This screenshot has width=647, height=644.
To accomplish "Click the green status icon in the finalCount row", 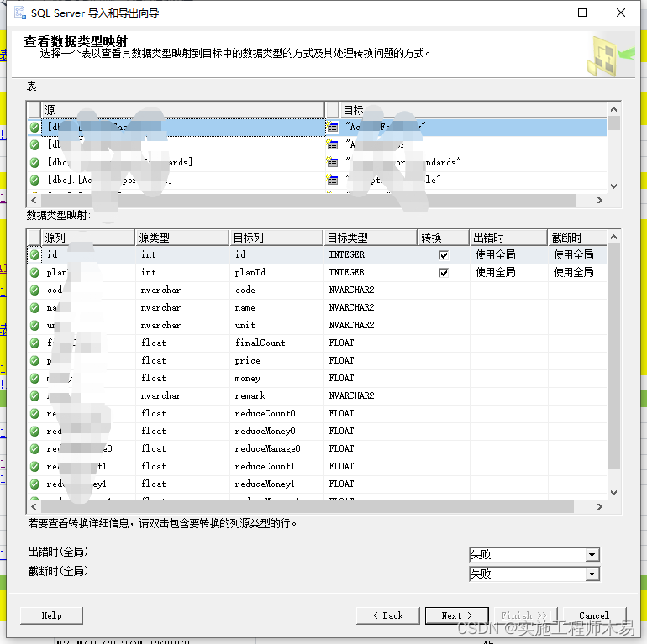I will click(34, 343).
